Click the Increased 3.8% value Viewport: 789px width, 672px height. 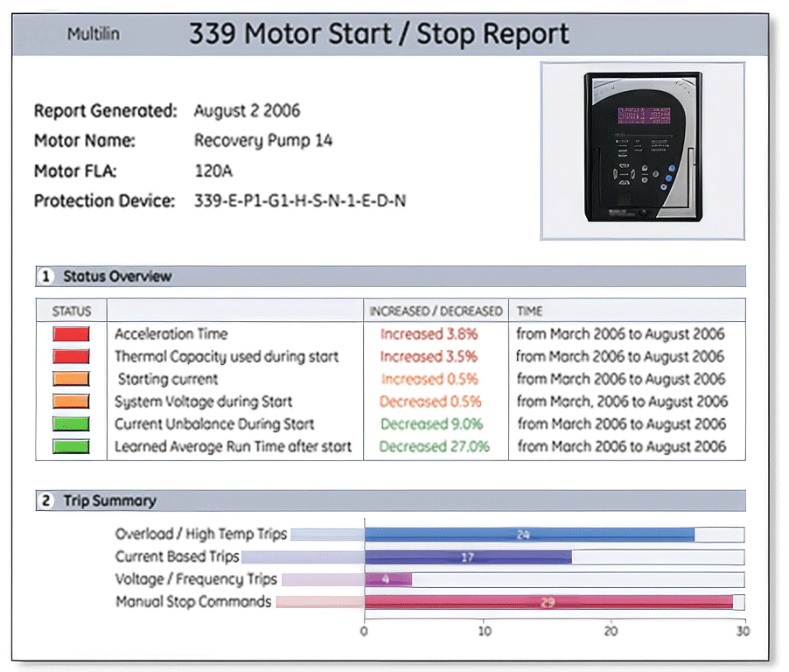coord(429,333)
